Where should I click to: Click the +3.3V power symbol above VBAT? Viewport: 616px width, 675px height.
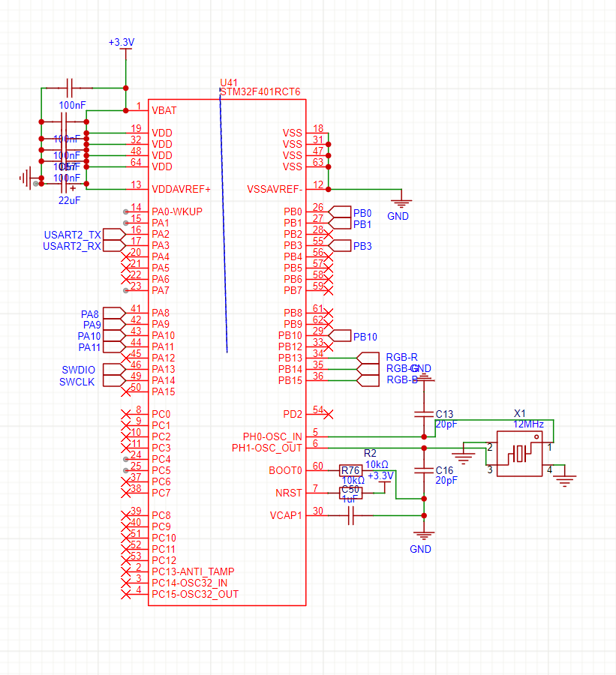[125, 48]
